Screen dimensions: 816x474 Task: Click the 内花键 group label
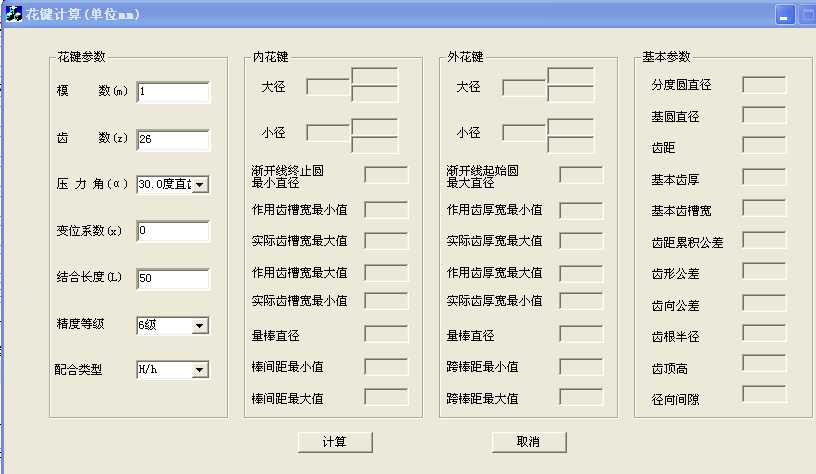coord(270,56)
